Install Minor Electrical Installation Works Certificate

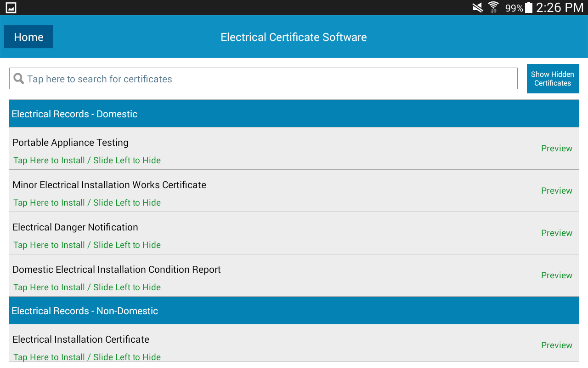87,203
